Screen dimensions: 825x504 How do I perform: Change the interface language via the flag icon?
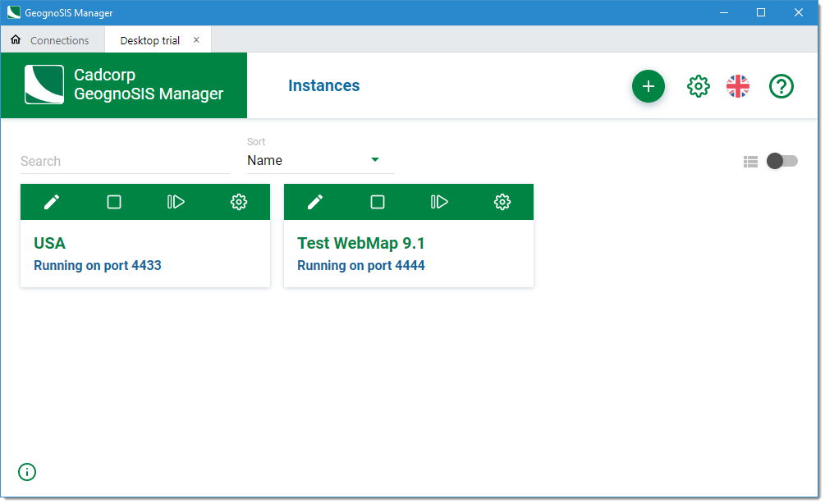pos(737,85)
